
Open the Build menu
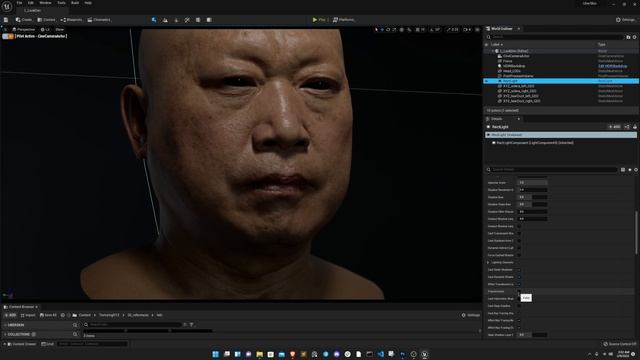click(75, 3)
